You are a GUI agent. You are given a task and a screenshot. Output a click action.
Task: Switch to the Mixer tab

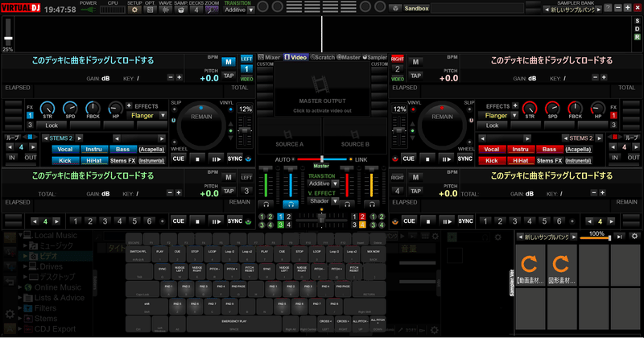[x=269, y=57]
